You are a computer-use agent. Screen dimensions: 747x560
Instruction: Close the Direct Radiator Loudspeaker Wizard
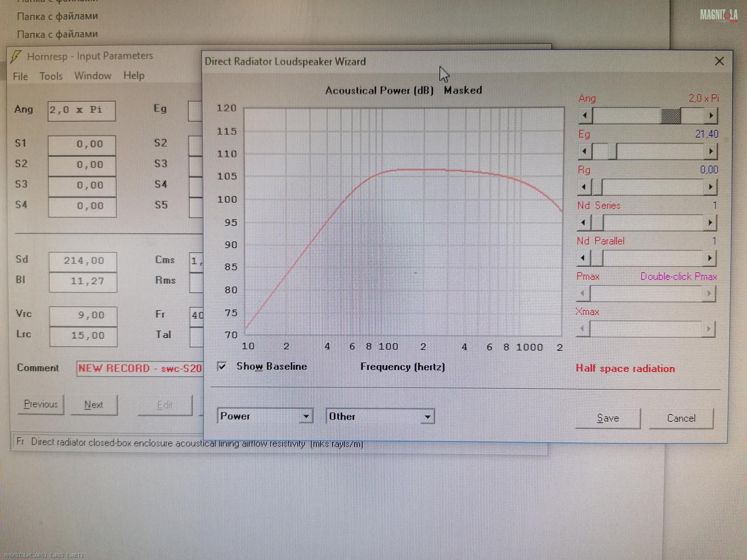click(x=719, y=61)
